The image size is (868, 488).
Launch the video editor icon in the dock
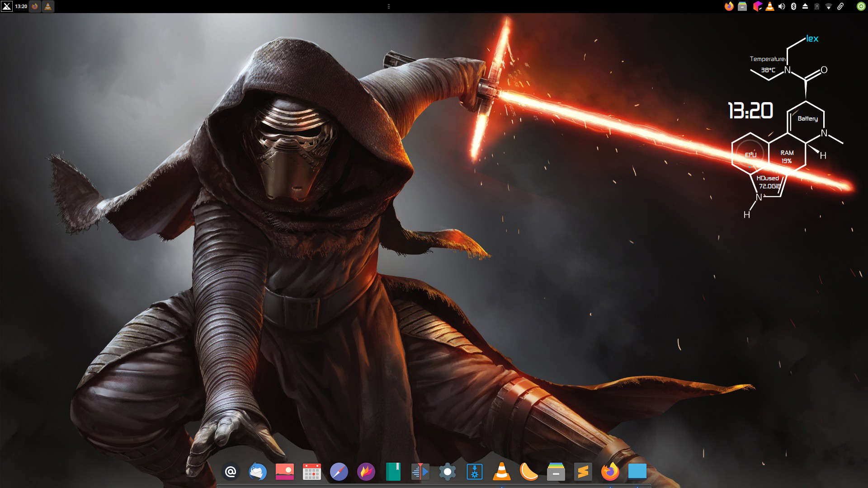[420, 472]
